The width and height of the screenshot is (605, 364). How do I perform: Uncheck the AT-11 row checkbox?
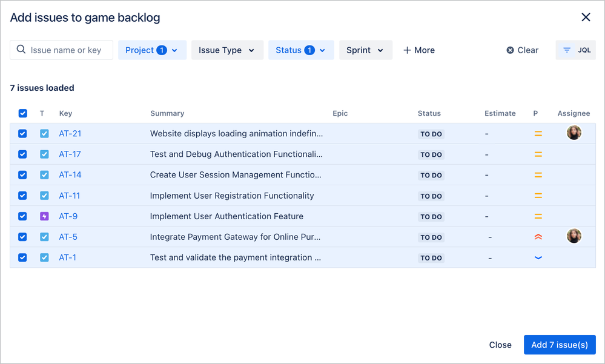(22, 196)
